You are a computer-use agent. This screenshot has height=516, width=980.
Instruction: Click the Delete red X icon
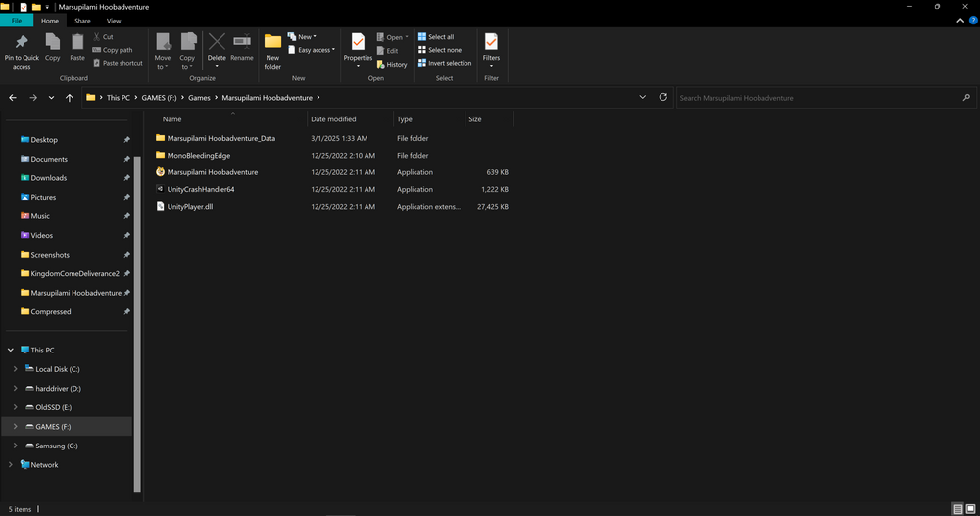217,42
